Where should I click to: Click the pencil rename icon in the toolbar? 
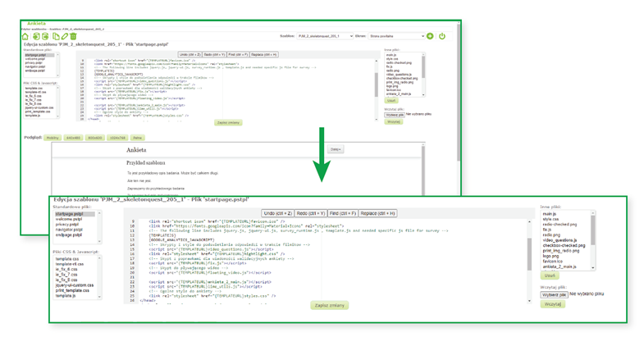click(65, 37)
